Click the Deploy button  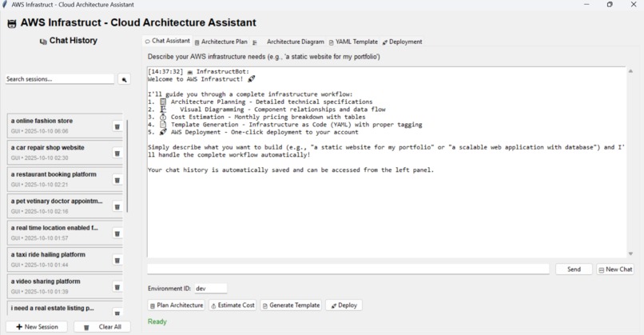coord(344,305)
